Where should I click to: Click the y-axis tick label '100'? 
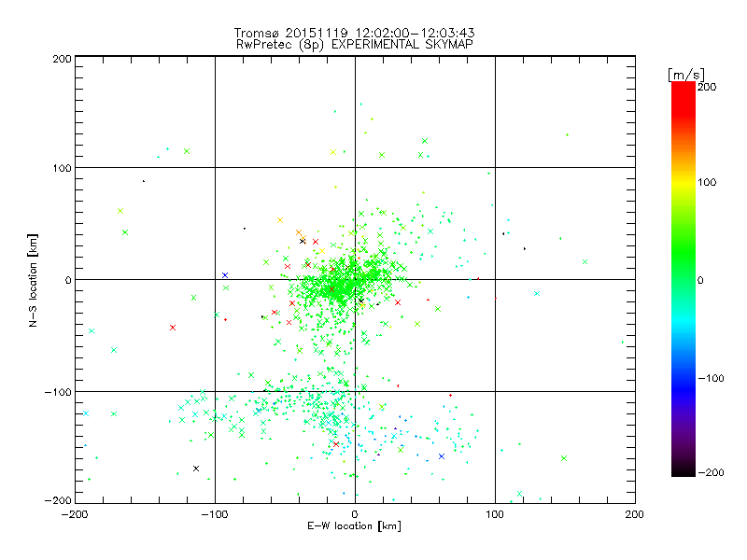(62, 168)
